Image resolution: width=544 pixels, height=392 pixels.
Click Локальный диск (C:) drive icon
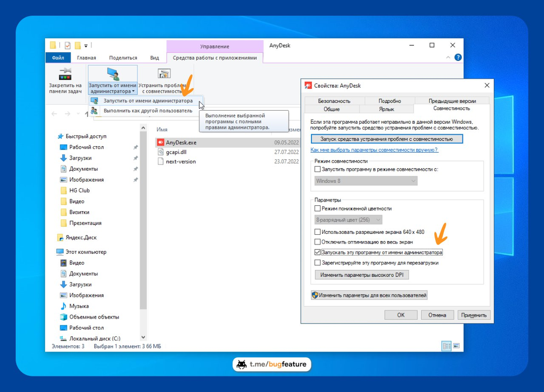coord(63,339)
